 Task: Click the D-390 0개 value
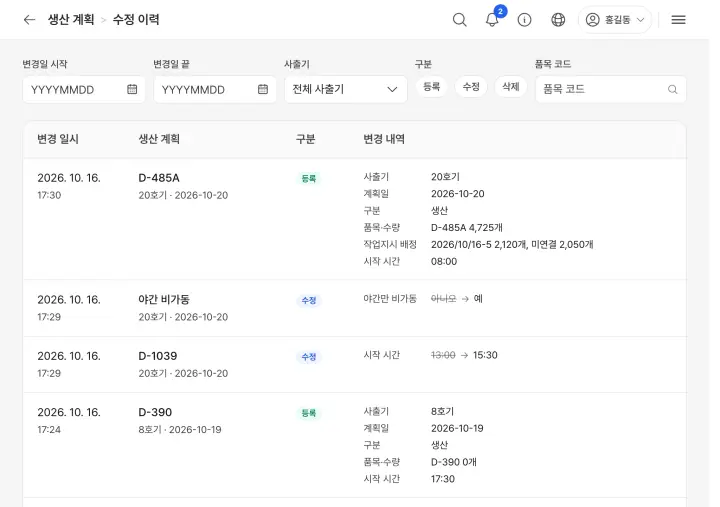pyautogui.click(x=454, y=462)
